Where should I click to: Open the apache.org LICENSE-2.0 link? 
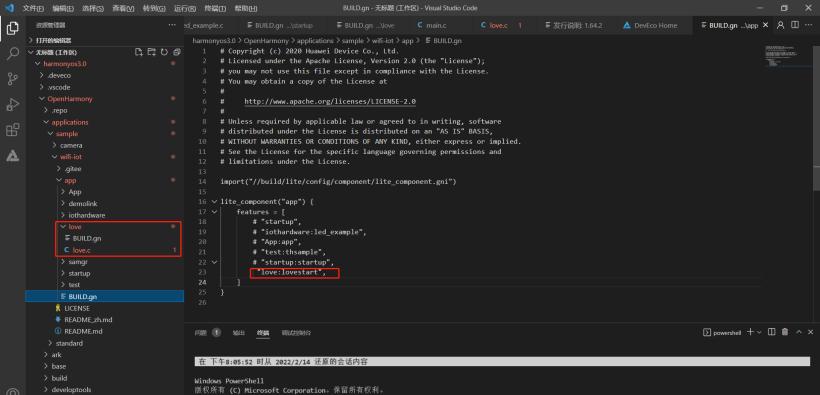click(x=330, y=101)
